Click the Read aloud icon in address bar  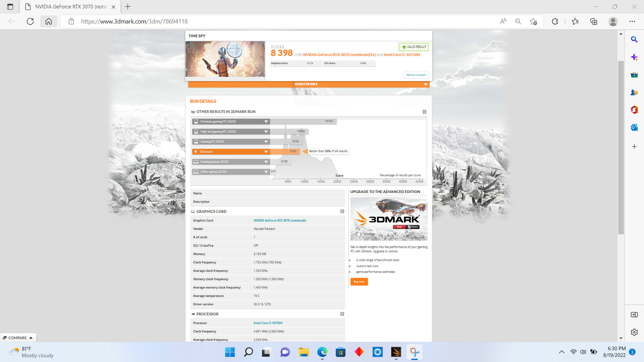click(503, 21)
